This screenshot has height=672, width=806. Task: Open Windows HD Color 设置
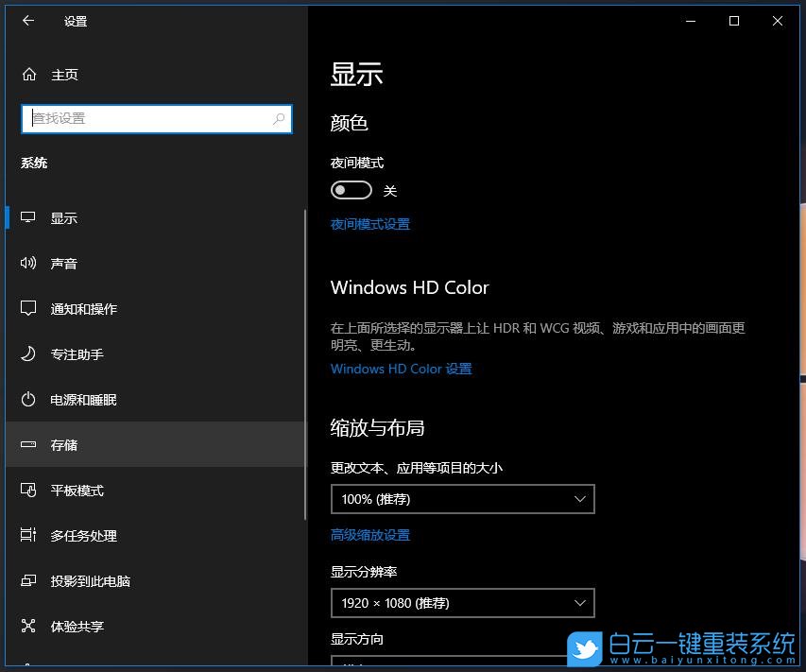401,369
